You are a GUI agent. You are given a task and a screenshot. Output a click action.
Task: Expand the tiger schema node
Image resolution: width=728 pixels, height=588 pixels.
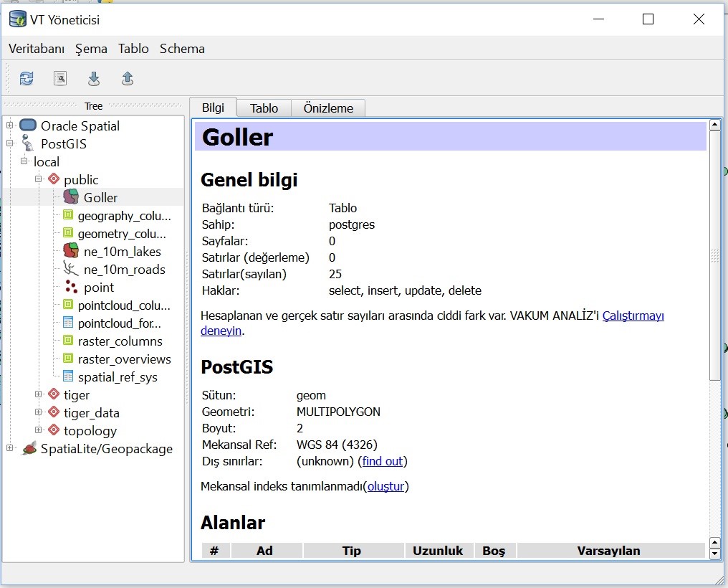click(39, 394)
